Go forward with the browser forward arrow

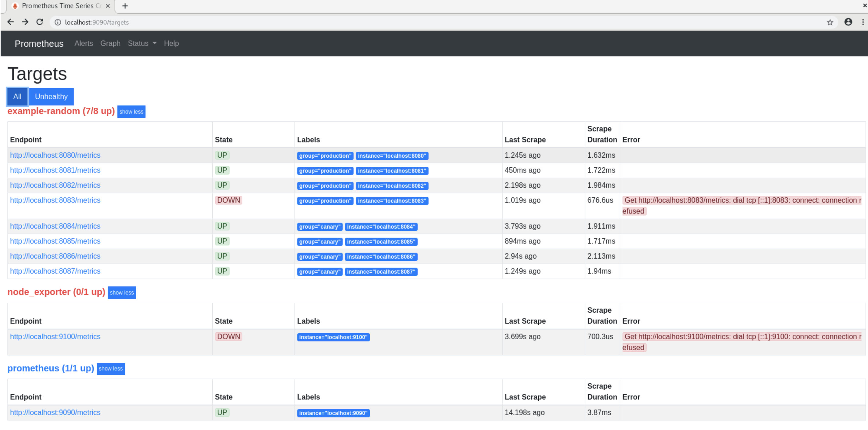point(25,22)
